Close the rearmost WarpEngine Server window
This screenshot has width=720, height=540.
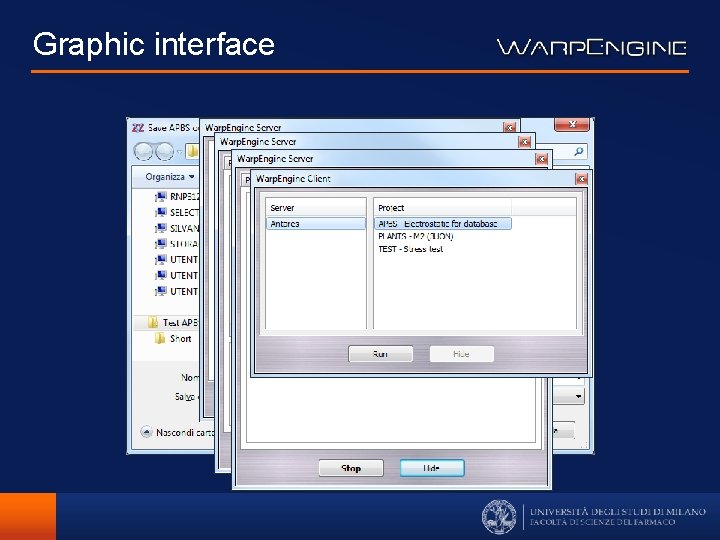509,127
